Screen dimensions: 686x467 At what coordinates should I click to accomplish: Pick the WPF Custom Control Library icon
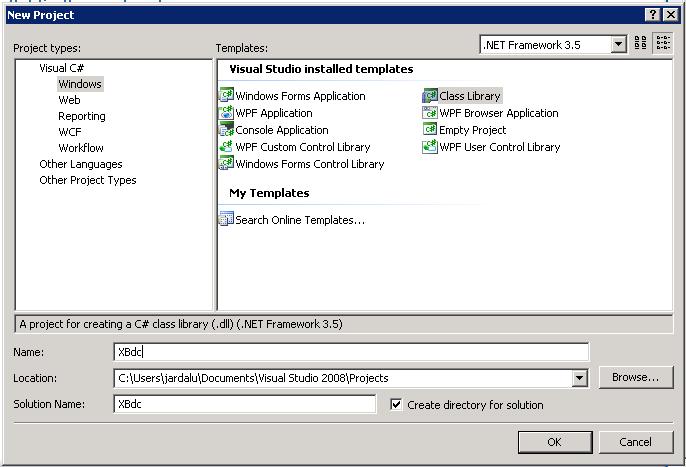tap(226, 146)
